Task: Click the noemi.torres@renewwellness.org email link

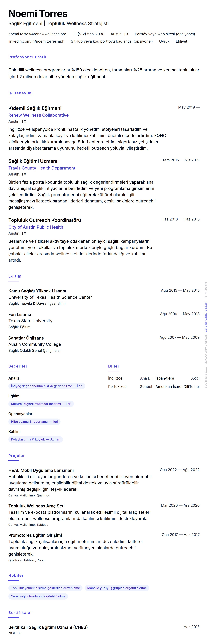Action: click(x=37, y=34)
